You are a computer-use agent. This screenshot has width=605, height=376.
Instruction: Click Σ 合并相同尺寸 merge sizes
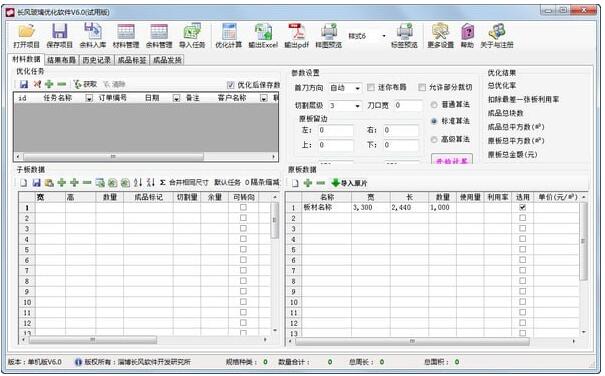coord(184,183)
